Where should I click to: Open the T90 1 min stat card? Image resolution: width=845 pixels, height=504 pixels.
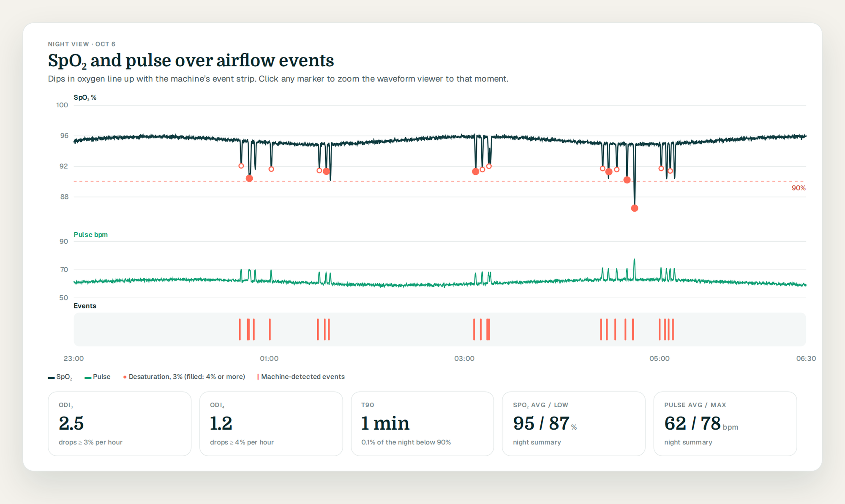(422, 424)
